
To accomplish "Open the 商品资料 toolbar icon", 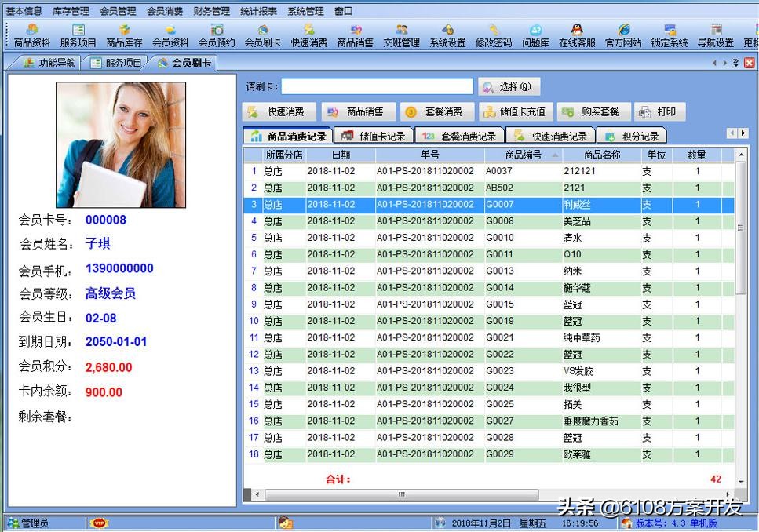I will pyautogui.click(x=31, y=35).
